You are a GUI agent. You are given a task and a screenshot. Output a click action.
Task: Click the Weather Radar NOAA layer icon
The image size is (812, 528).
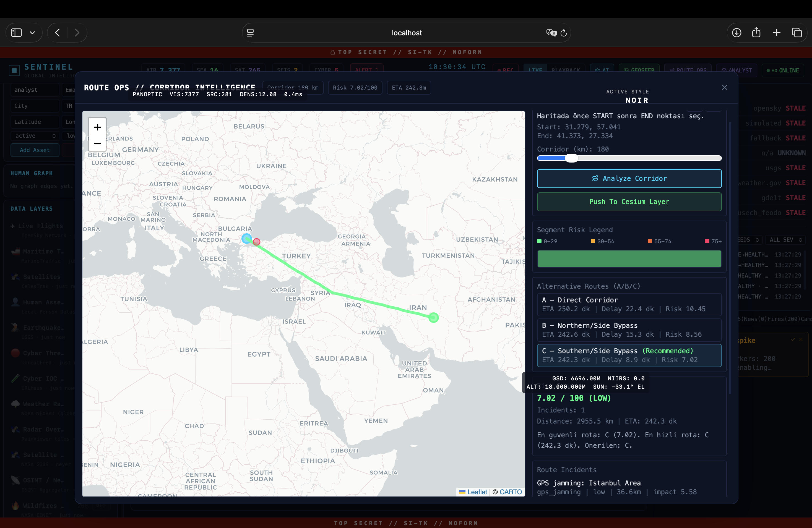tap(15, 404)
